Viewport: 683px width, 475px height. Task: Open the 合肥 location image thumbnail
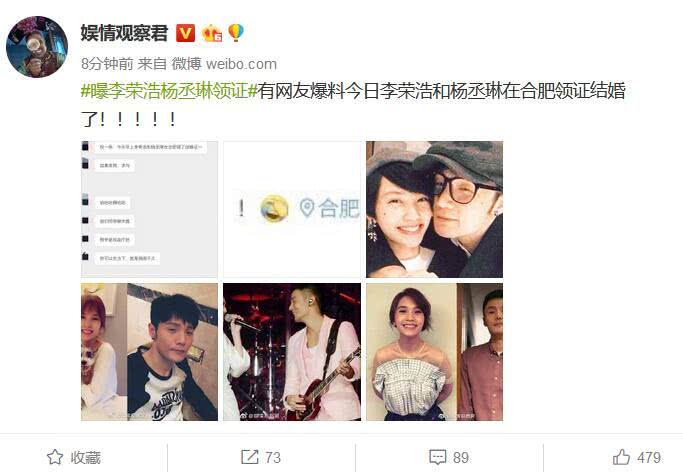[292, 209]
